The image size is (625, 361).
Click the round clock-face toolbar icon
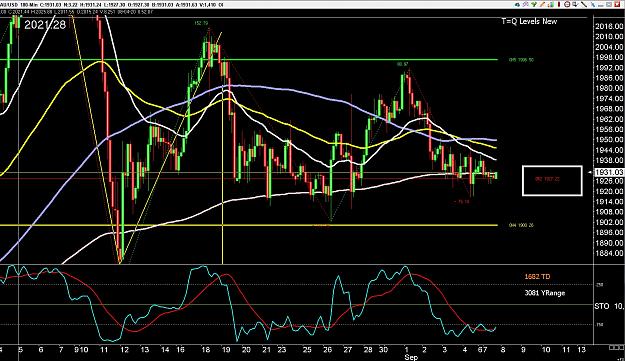567,4
